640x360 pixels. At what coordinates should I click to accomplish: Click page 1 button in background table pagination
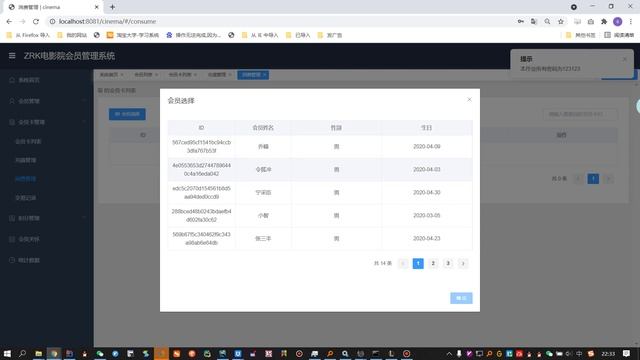tap(593, 179)
